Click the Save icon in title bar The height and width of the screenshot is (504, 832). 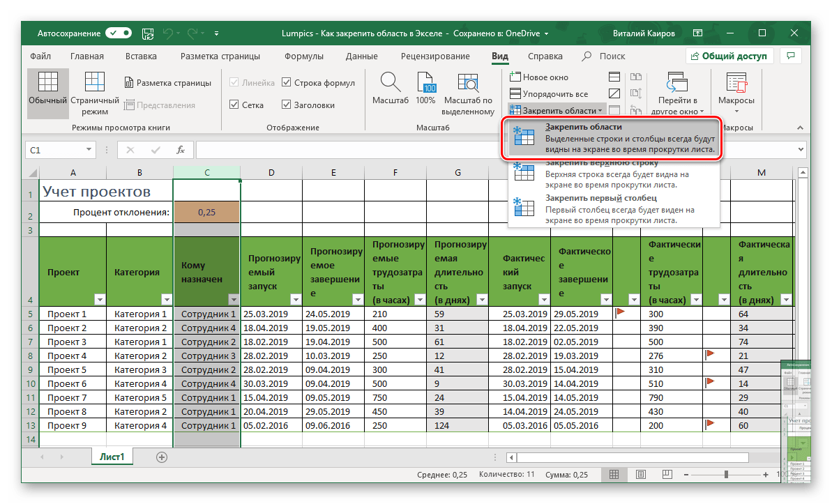point(147,33)
